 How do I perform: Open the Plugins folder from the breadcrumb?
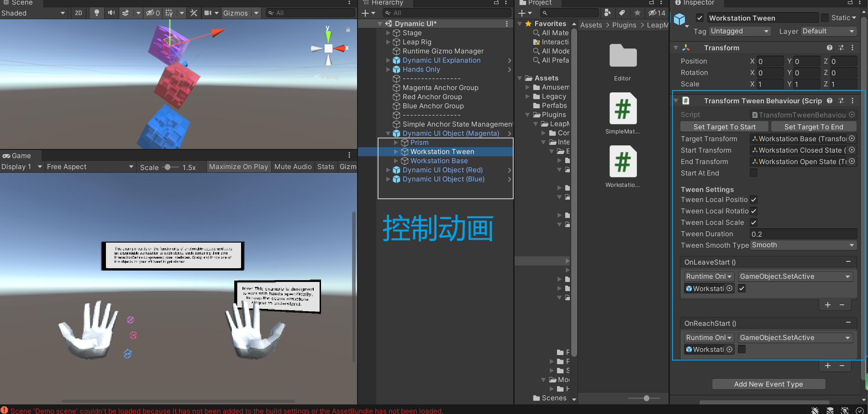pos(624,25)
